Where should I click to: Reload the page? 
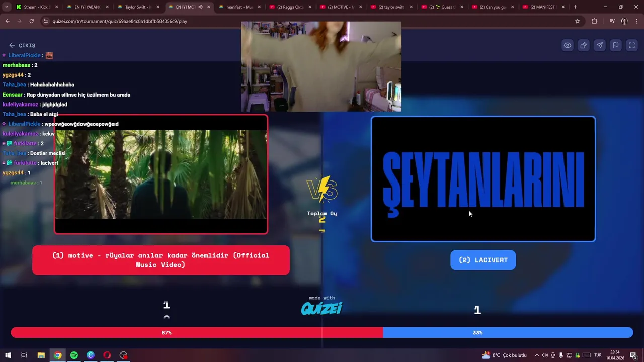coord(31,21)
